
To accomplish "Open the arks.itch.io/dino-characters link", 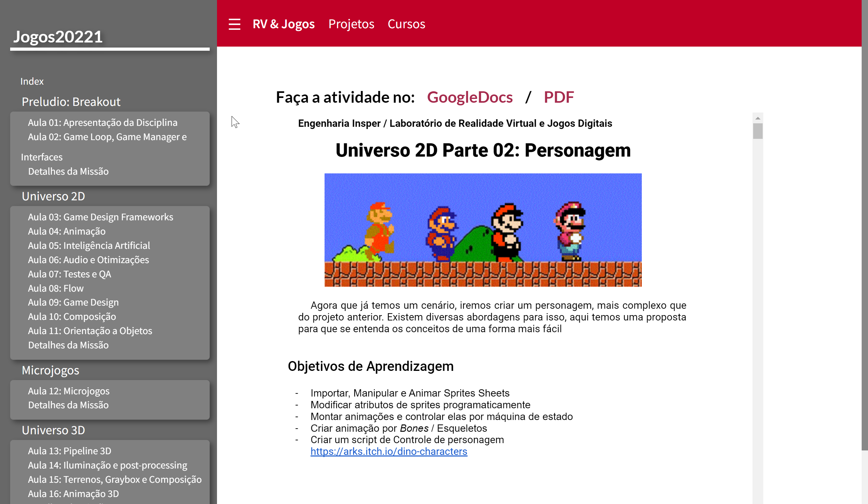I will pos(389,451).
